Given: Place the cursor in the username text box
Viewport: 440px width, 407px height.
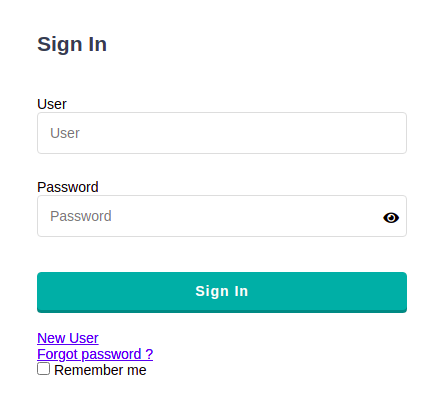Looking at the screenshot, I should [x=222, y=133].
